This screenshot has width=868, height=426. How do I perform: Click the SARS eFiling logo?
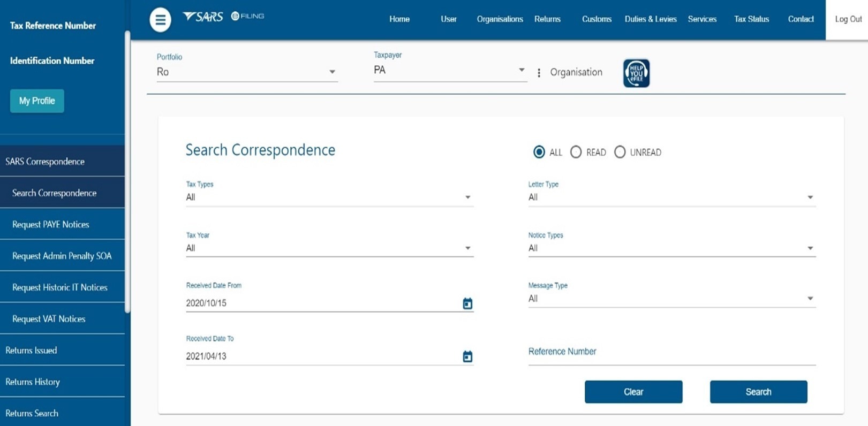tap(223, 17)
